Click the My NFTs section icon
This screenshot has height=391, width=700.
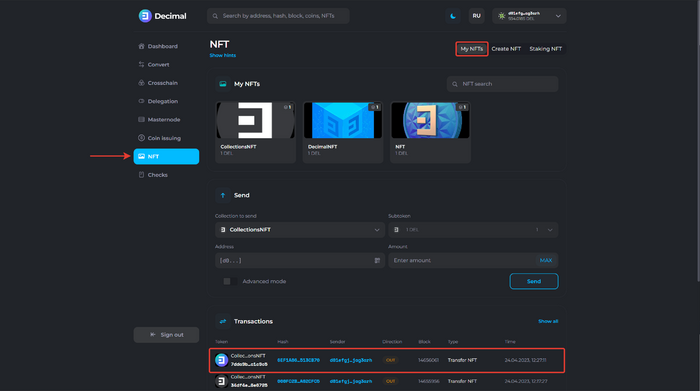[x=223, y=84]
